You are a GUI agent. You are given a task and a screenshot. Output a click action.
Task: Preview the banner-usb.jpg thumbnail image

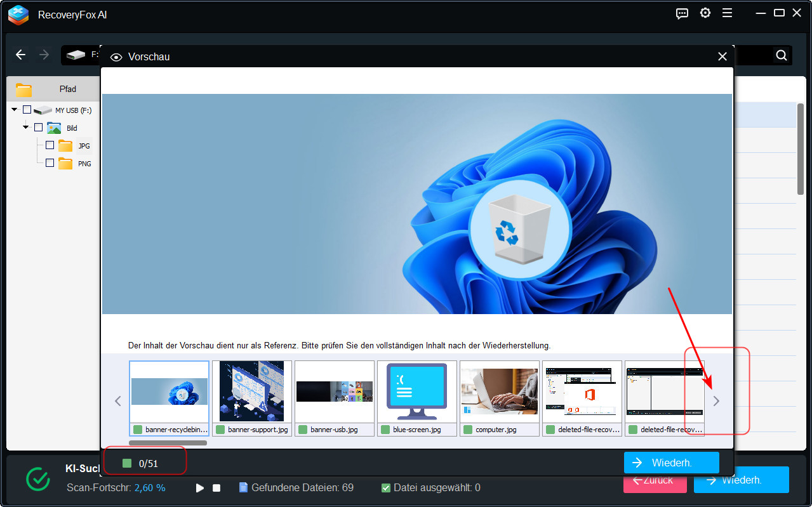pos(335,392)
